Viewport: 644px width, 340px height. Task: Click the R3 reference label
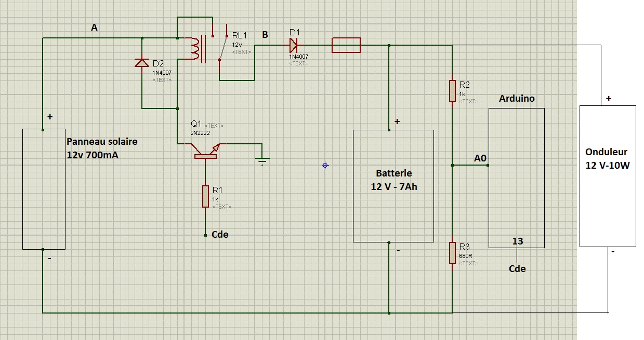[x=464, y=246]
